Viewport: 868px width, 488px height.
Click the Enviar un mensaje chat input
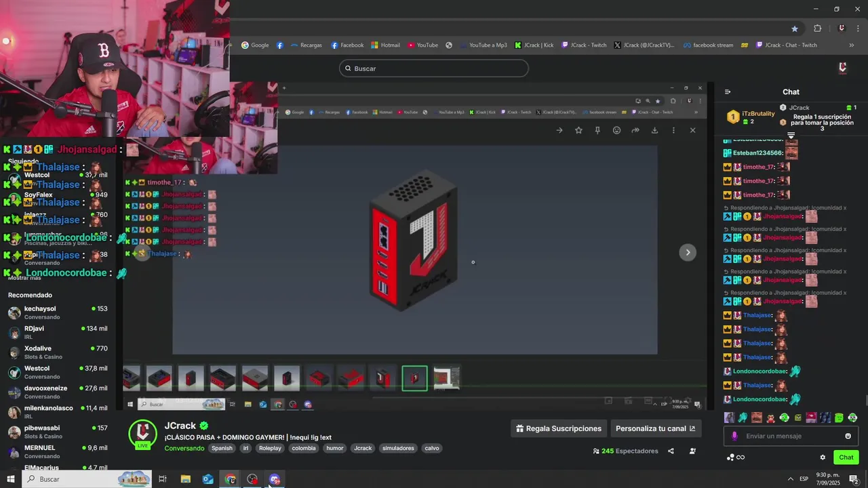[791, 436]
